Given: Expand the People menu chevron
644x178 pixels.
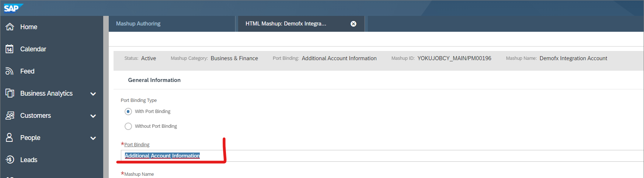Looking at the screenshot, I should [x=93, y=138].
